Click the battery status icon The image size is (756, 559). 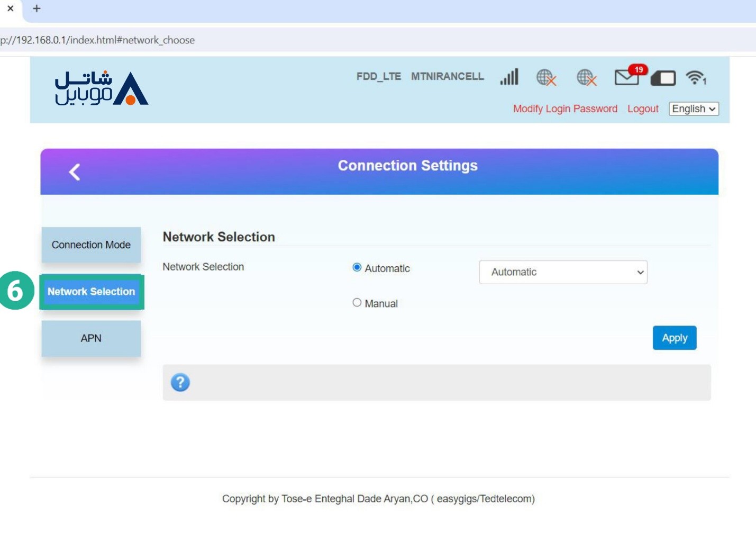[x=663, y=78]
